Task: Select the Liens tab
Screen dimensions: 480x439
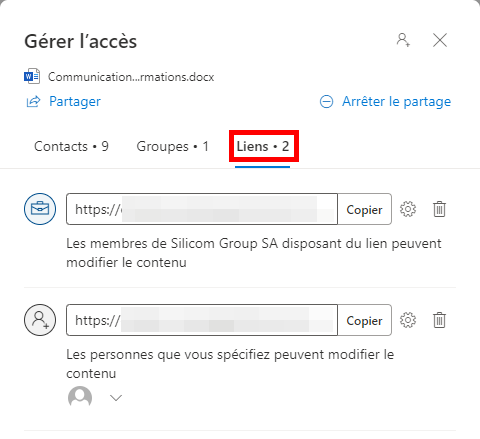Action: tap(263, 146)
